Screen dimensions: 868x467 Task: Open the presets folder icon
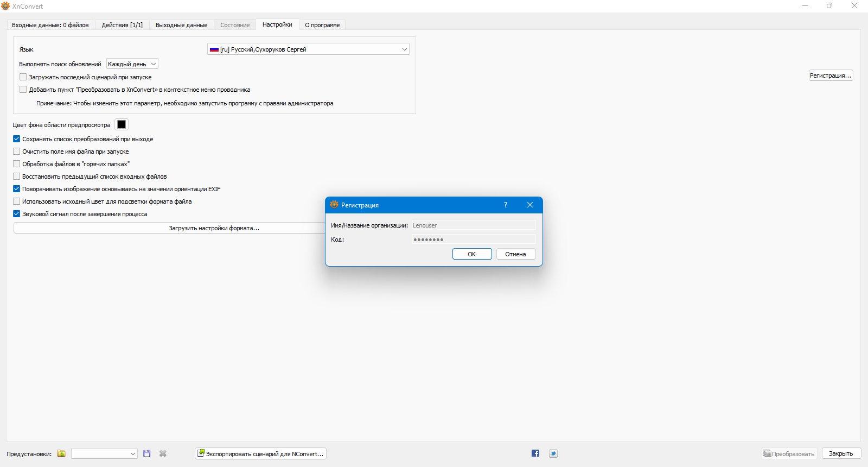click(x=61, y=453)
